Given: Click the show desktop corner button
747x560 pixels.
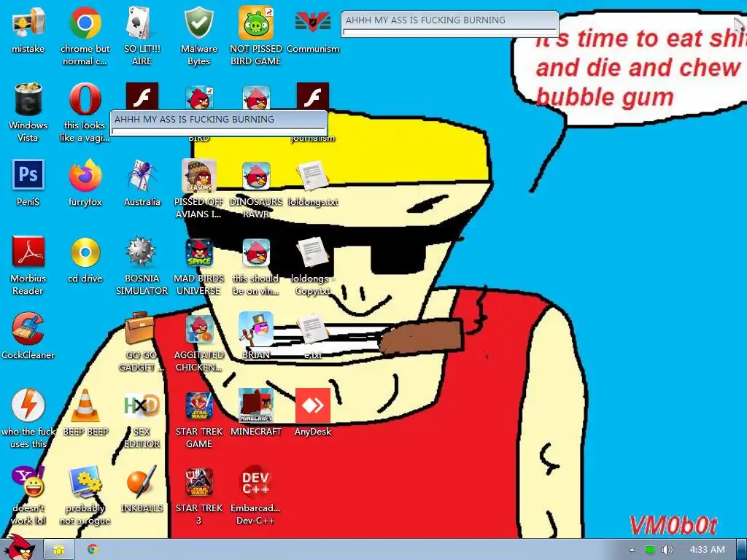Looking at the screenshot, I should [x=742, y=550].
